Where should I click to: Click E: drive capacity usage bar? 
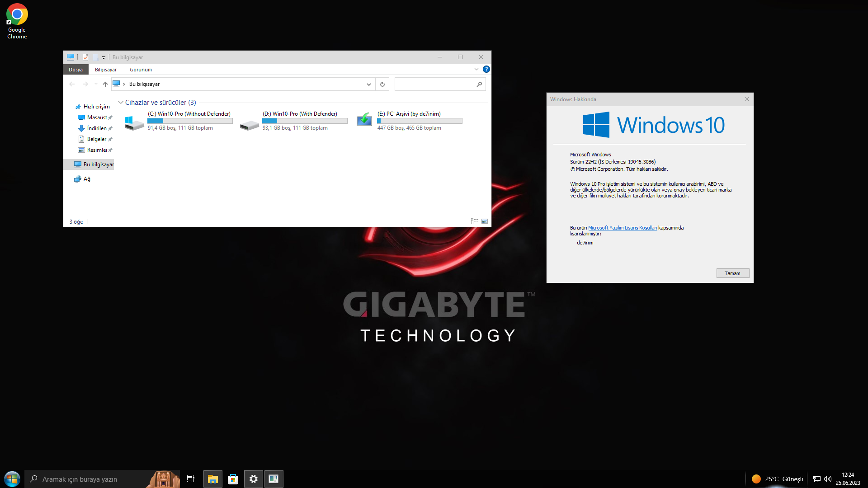(420, 121)
